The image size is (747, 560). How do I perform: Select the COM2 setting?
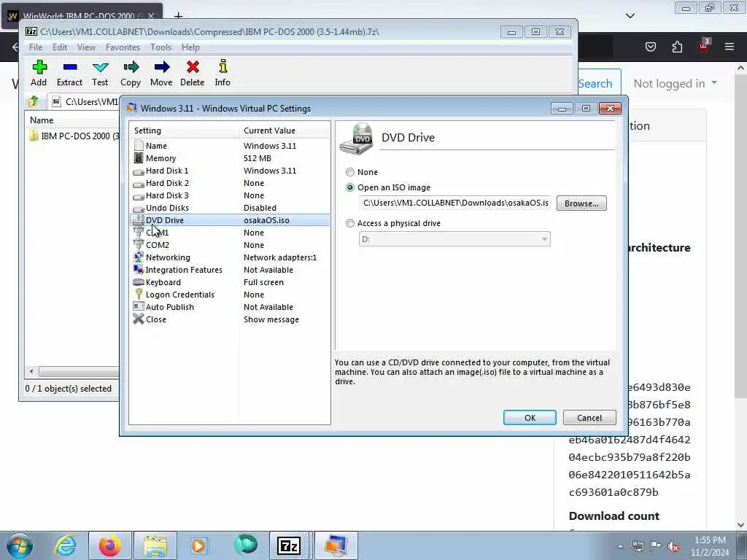tap(230, 245)
